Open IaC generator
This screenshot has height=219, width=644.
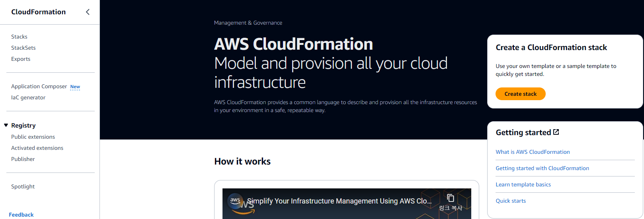click(x=28, y=97)
